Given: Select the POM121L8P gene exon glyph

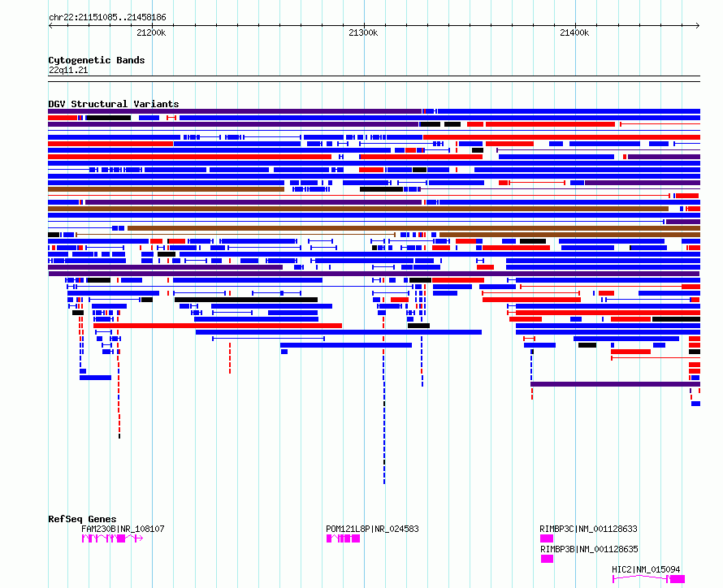Looking at the screenshot, I should (343, 538).
